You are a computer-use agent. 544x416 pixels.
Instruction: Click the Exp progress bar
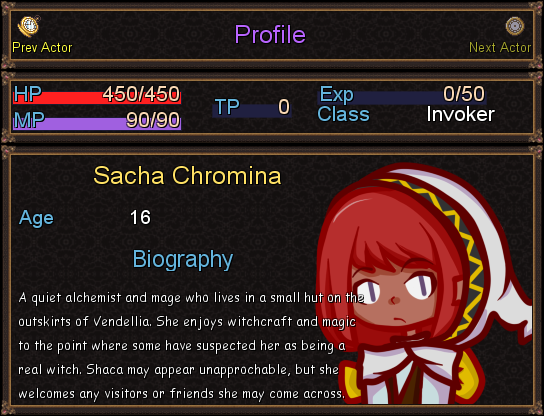click(402, 97)
